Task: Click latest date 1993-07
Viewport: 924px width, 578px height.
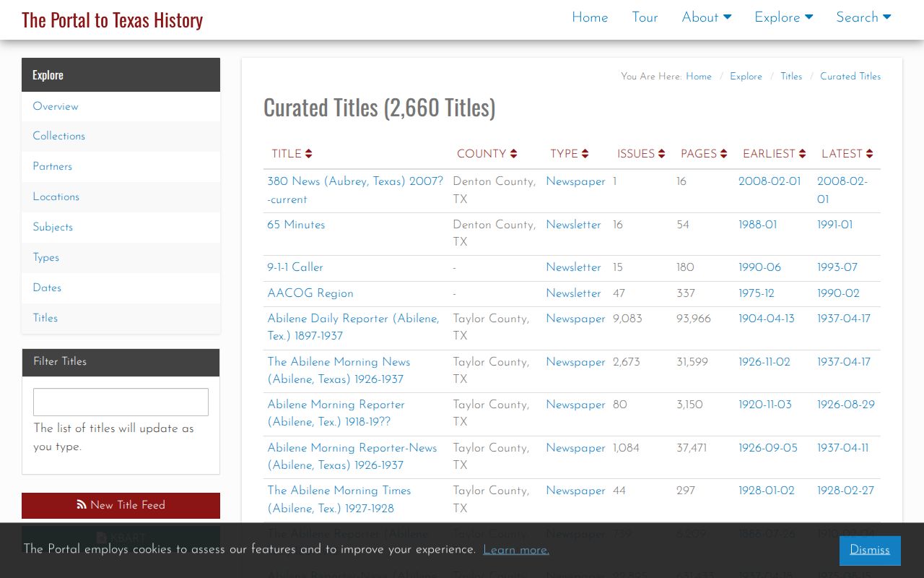Action: click(837, 267)
